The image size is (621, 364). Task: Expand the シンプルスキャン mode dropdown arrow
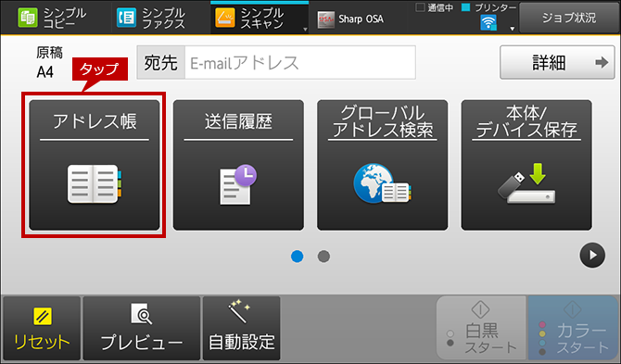pyautogui.click(x=305, y=30)
